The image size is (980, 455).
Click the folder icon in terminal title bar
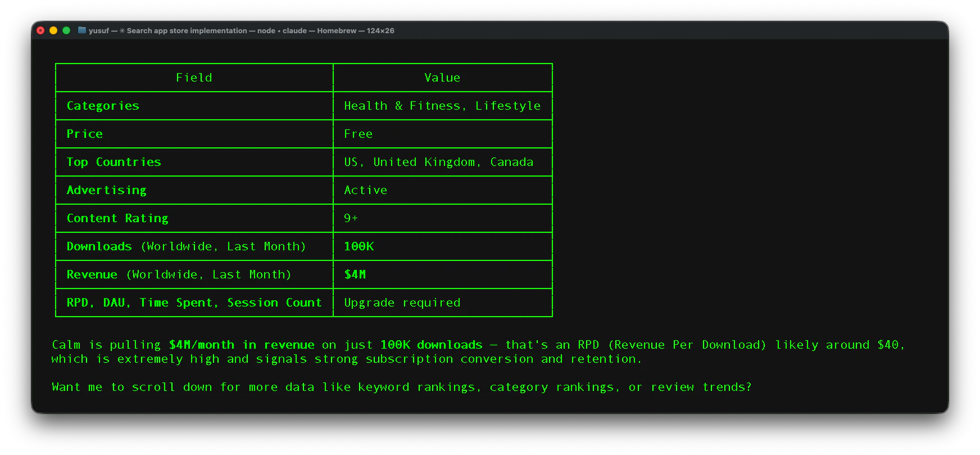pyautogui.click(x=82, y=30)
